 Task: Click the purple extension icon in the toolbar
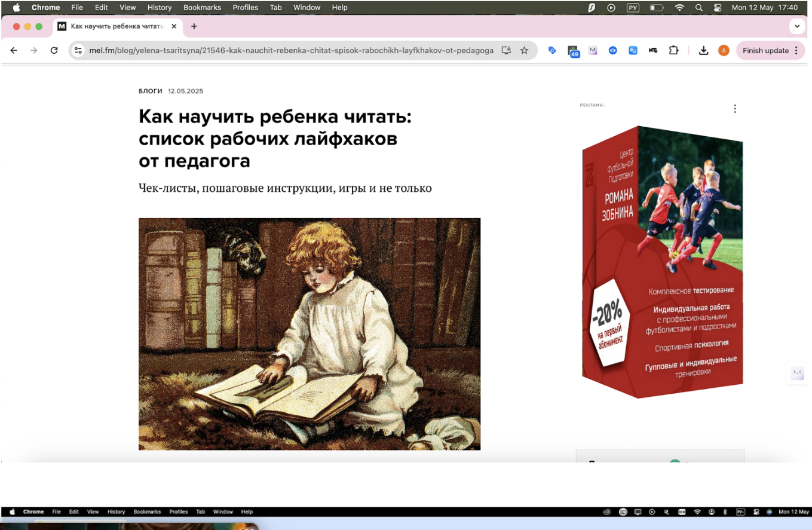(x=593, y=51)
